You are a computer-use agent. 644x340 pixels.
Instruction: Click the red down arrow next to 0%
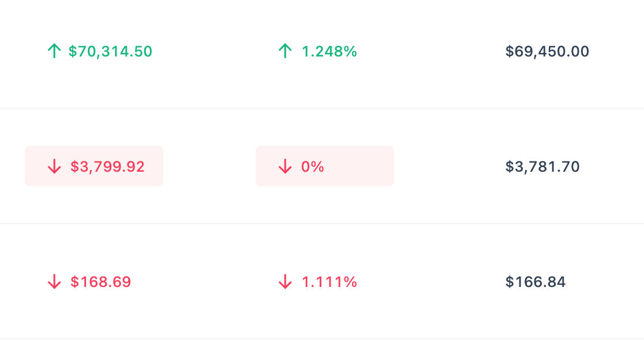[x=285, y=167]
